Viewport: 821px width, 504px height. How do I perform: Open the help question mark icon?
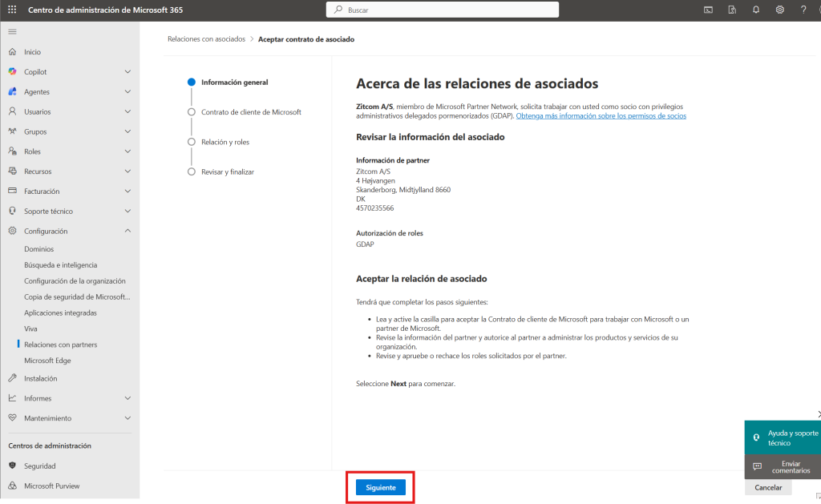[x=803, y=10]
